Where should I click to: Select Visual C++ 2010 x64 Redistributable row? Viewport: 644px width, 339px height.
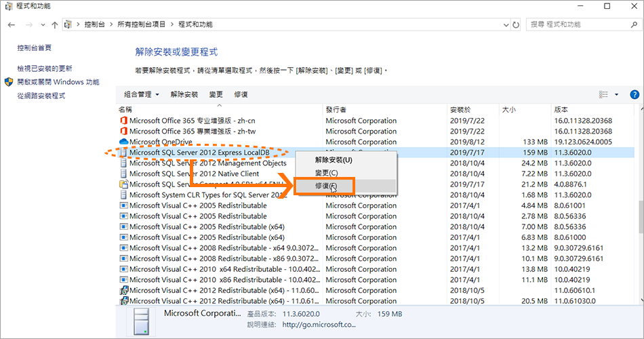[375, 269]
